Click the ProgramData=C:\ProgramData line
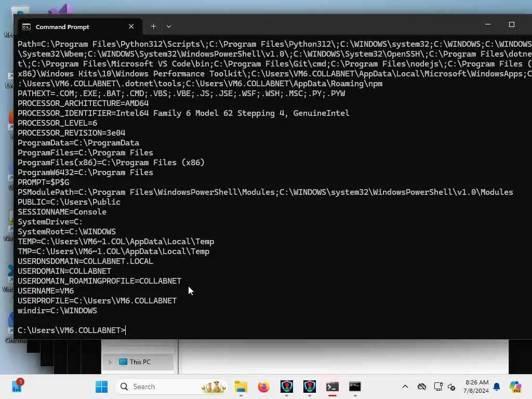532x399 pixels. coord(78,143)
